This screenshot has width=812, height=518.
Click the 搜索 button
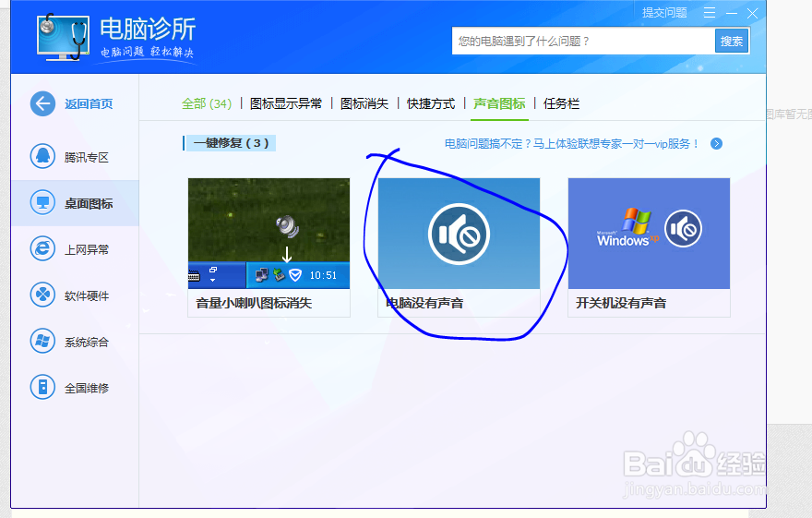coord(732,41)
